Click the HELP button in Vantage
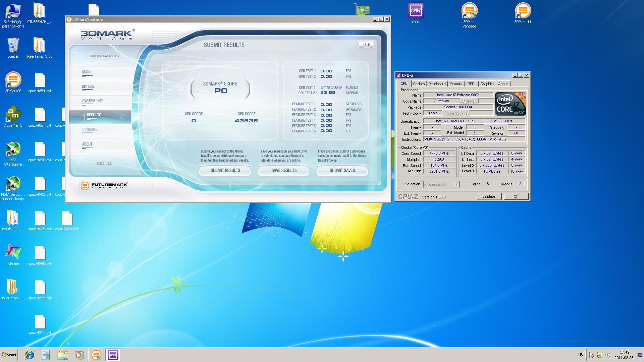This screenshot has height=362, width=644. tap(366, 45)
